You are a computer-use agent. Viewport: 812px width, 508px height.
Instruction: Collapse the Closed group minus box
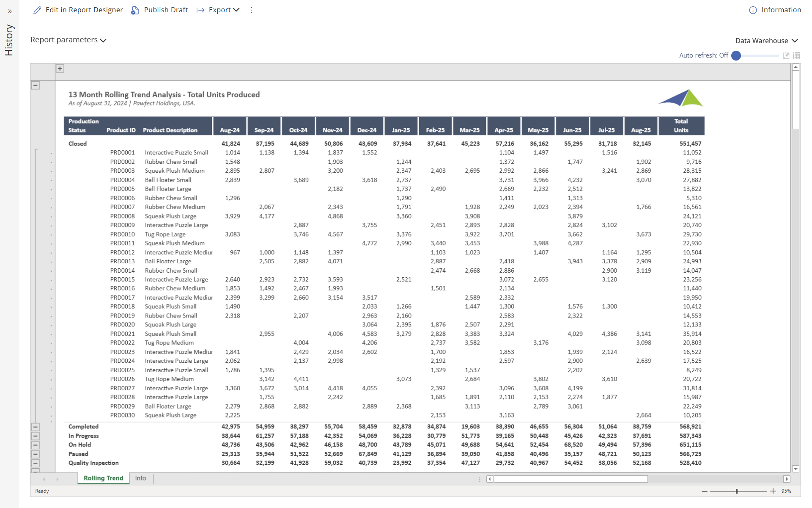pos(36,85)
